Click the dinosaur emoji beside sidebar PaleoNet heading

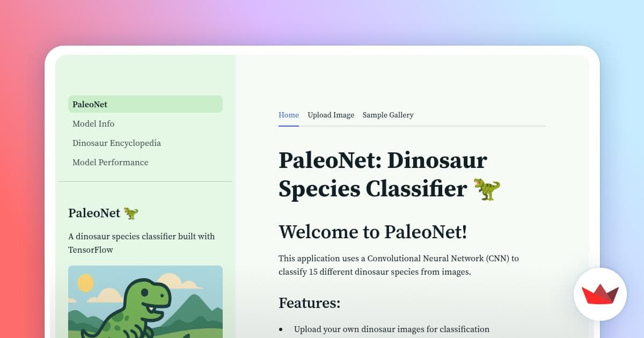pyautogui.click(x=131, y=213)
